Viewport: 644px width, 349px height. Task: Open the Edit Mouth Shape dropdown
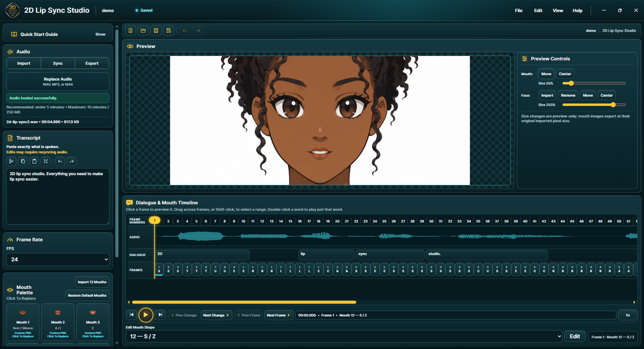pyautogui.click(x=344, y=336)
